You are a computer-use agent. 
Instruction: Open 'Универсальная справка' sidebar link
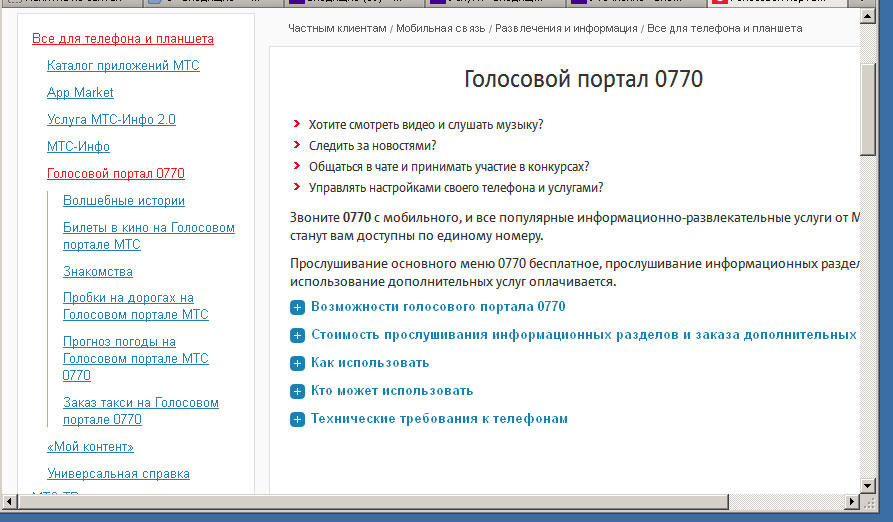[x=118, y=473]
